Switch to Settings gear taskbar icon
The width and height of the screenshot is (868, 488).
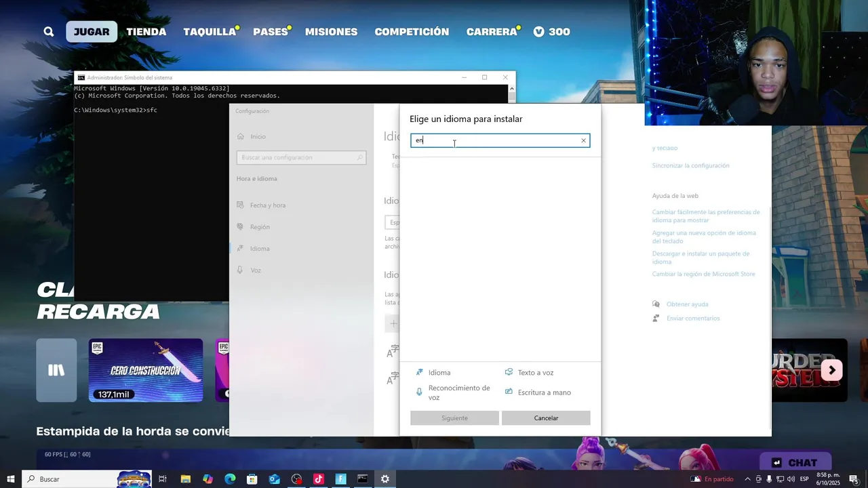click(x=385, y=479)
